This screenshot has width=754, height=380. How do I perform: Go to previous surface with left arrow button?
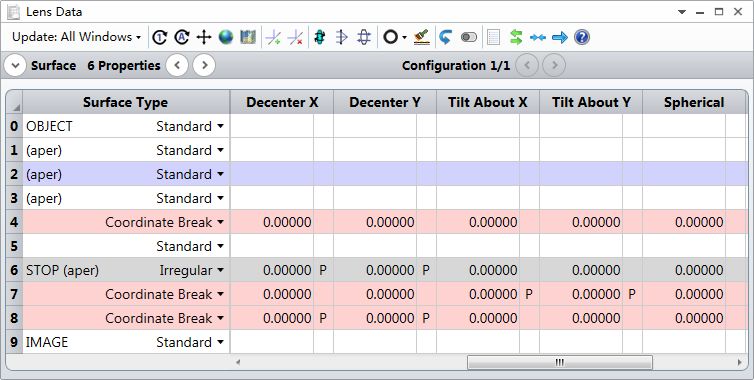click(177, 65)
